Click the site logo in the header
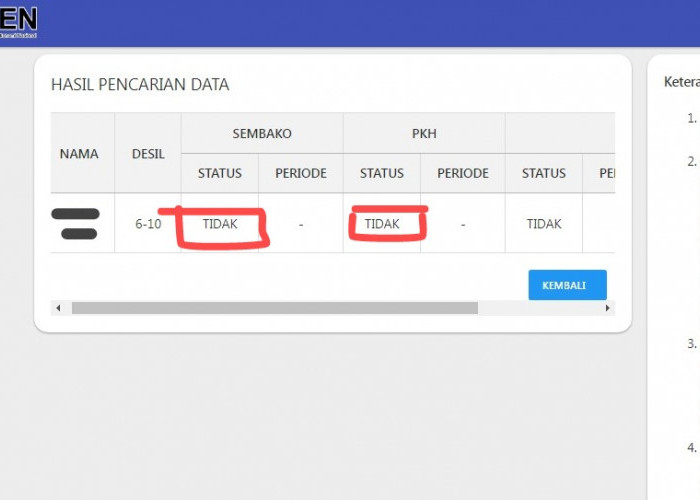This screenshot has height=500, width=700. pos(18,22)
